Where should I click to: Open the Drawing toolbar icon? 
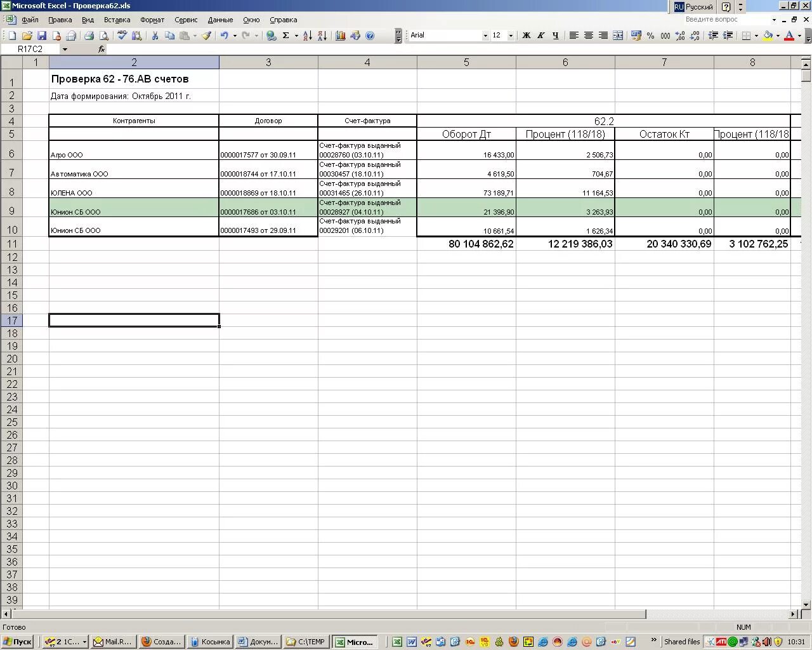coord(355,36)
